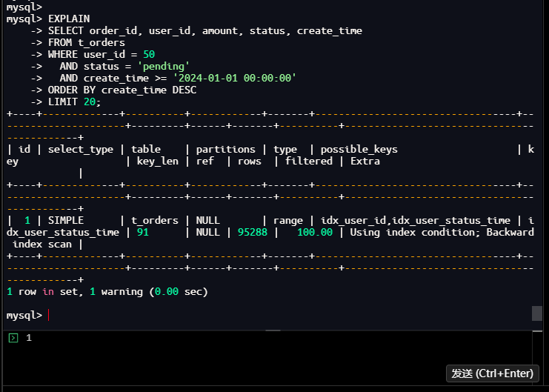
Task: Click the filtered value 100.00
Action: pos(315,232)
